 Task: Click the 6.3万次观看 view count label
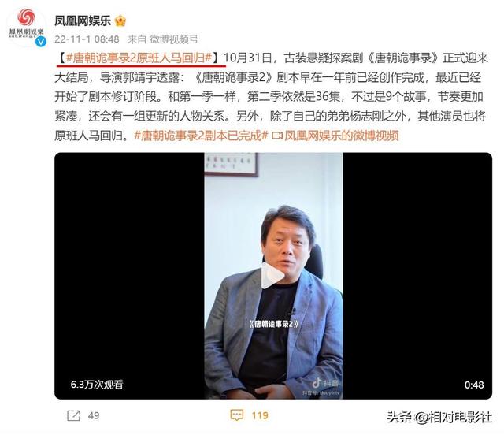[x=97, y=384]
